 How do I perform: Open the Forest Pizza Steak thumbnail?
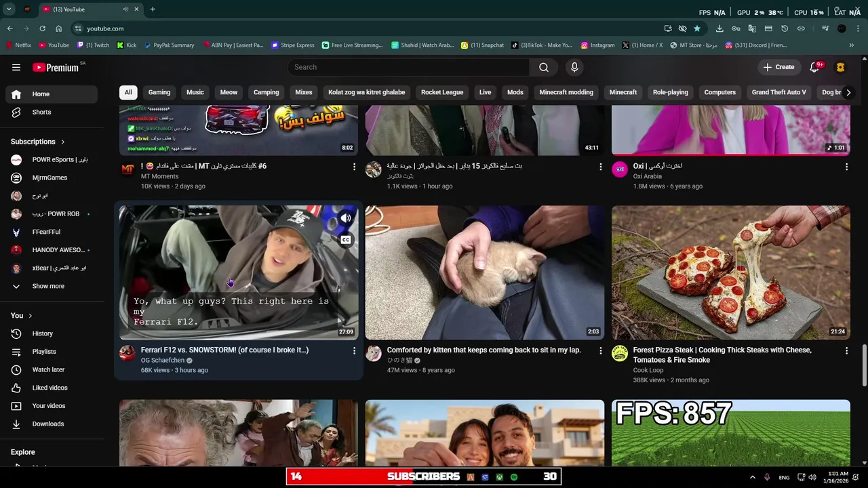pyautogui.click(x=730, y=272)
